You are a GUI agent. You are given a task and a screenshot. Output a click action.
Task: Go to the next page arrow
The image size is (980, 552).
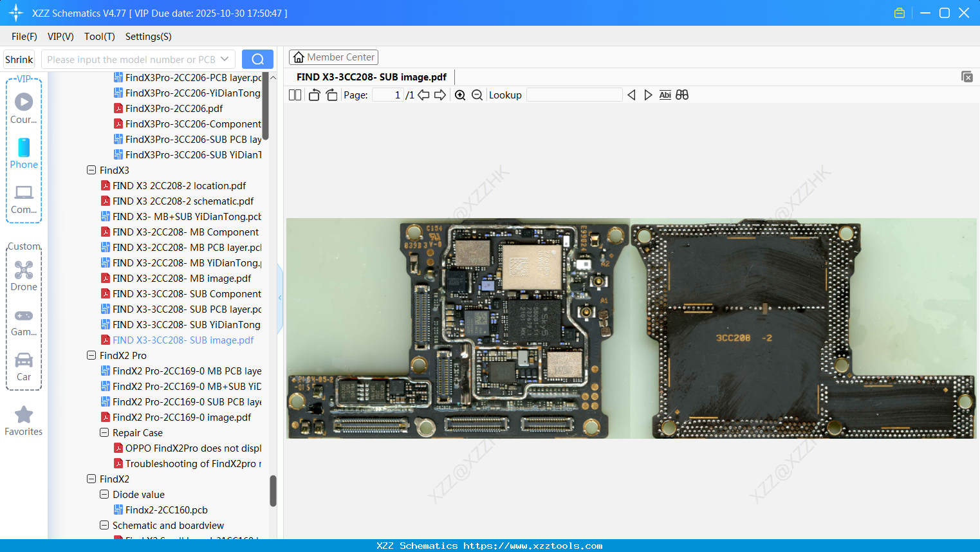(440, 95)
